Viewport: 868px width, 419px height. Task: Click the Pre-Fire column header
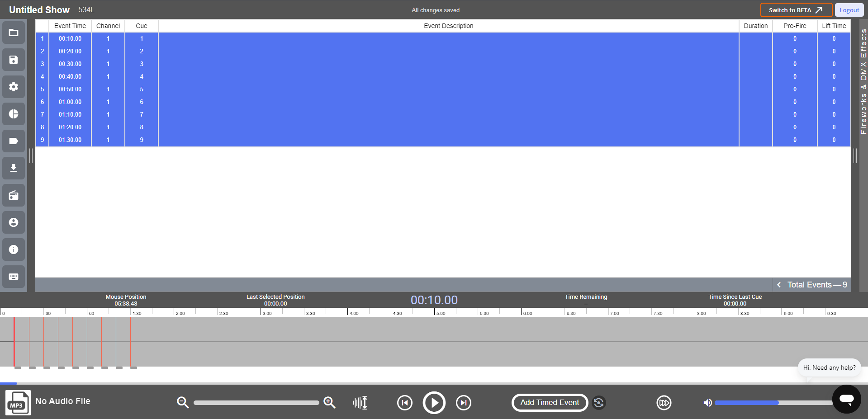pyautogui.click(x=795, y=26)
